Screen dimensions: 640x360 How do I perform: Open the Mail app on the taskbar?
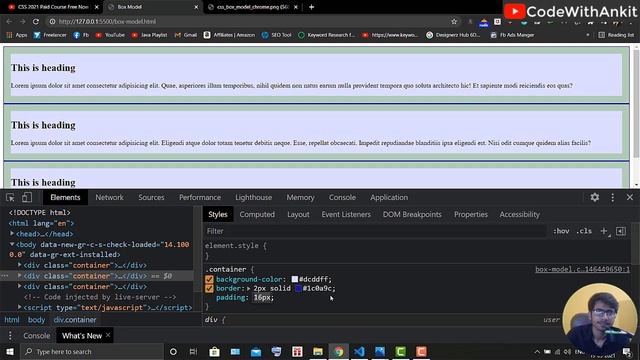tap(256, 351)
